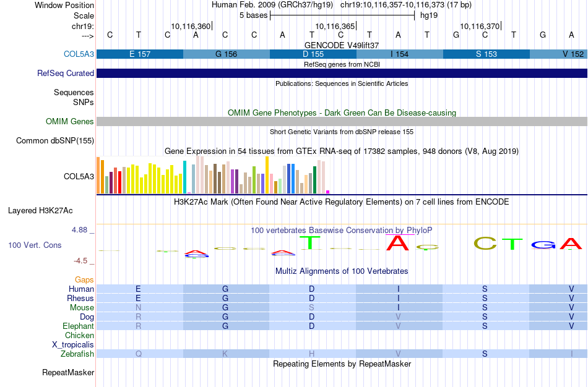Viewport: 588px width, 387px height.
Task: Click the GTEx COL5A3 expression bar chart
Action: 213,175
